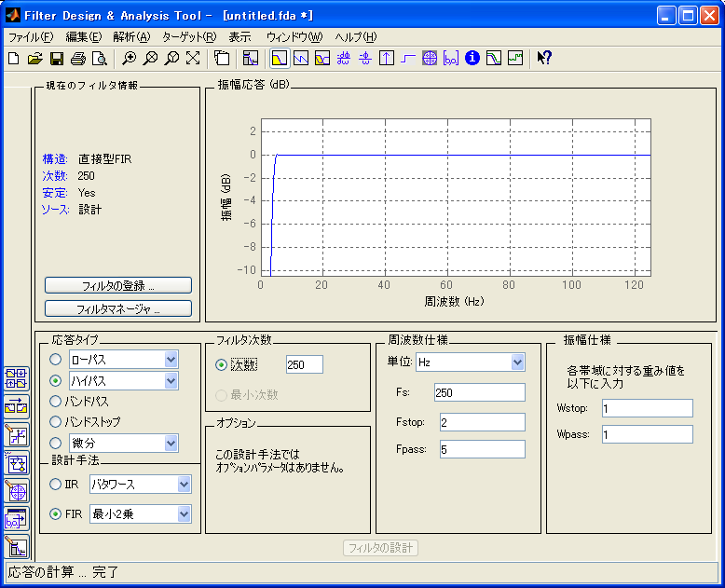Open Transform Filter sidebar icon
The height and width of the screenshot is (588, 725).
click(x=16, y=407)
